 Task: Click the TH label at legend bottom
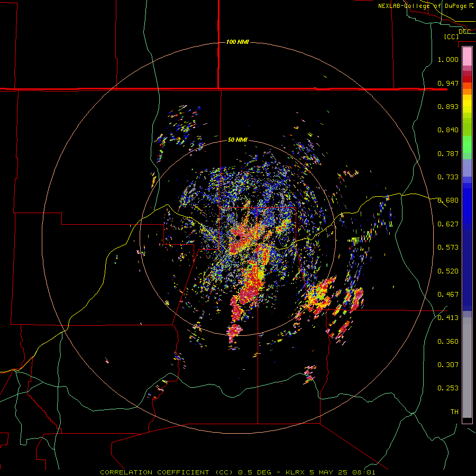coord(454,412)
